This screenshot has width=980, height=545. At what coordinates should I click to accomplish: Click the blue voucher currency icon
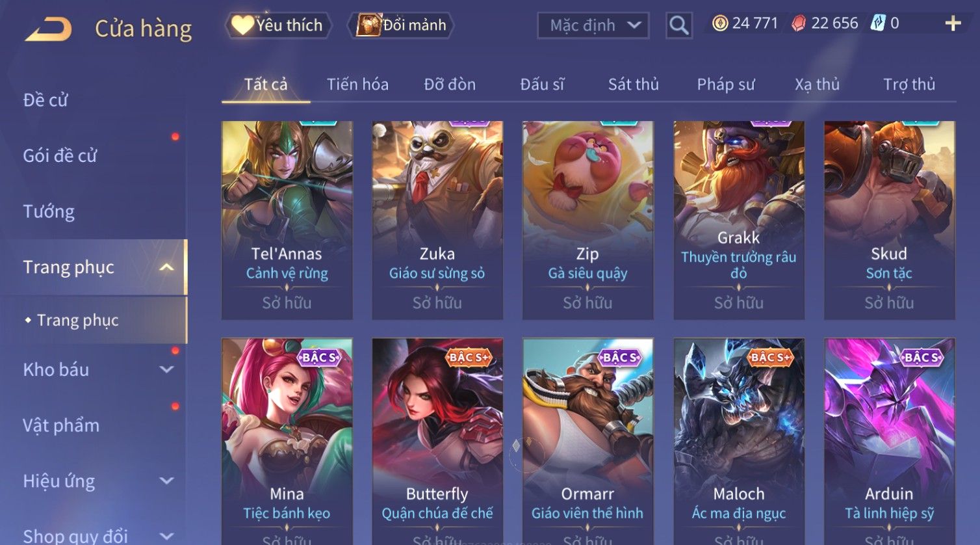[x=878, y=23]
